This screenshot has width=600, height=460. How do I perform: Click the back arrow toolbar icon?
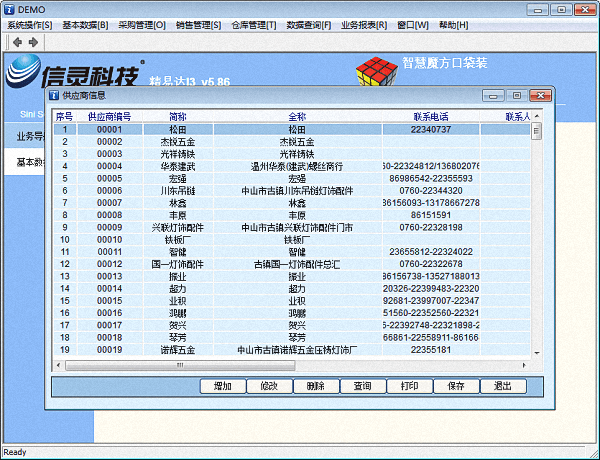[17, 42]
